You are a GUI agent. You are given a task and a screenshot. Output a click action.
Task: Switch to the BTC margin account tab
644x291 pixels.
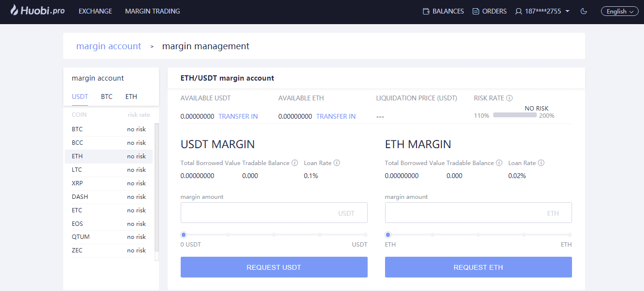(x=106, y=97)
